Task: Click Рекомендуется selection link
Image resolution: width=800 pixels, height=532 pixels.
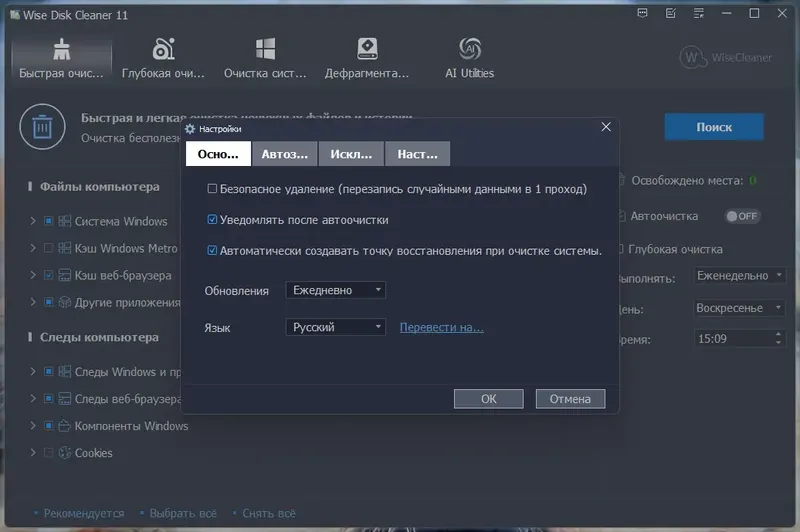Action: (x=84, y=513)
